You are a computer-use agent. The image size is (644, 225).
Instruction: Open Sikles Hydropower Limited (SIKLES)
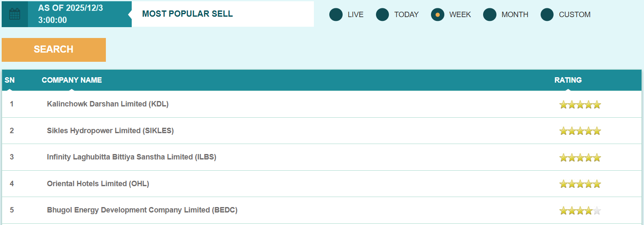point(110,131)
